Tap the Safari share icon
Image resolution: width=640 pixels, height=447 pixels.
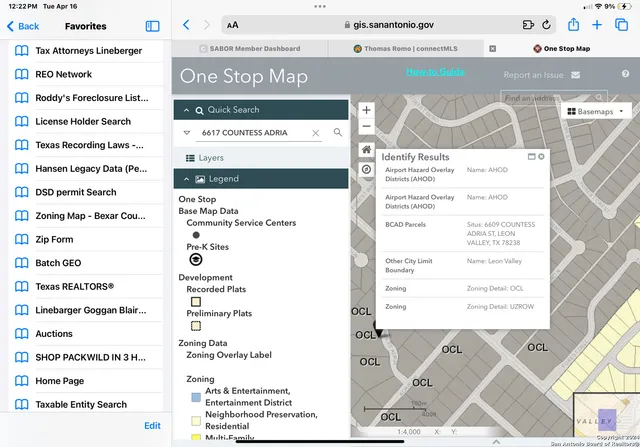pyautogui.click(x=573, y=25)
